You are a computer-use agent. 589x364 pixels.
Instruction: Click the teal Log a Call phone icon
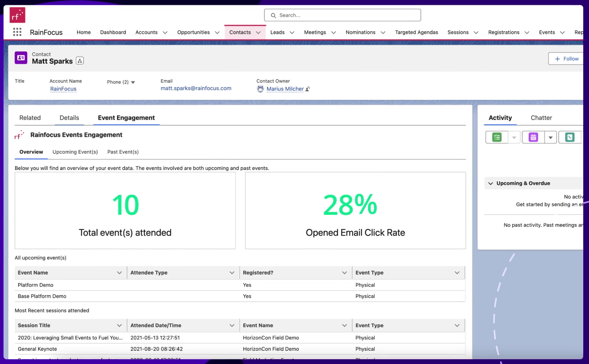pyautogui.click(x=570, y=137)
